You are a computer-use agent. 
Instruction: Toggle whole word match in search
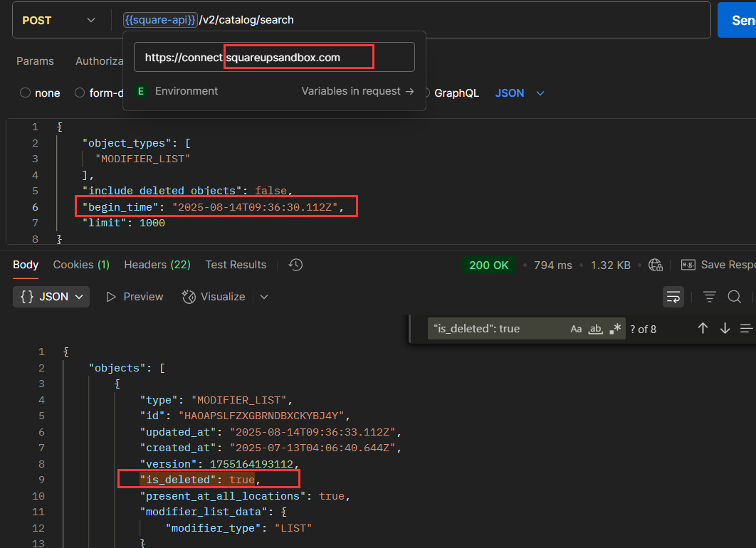(x=595, y=329)
